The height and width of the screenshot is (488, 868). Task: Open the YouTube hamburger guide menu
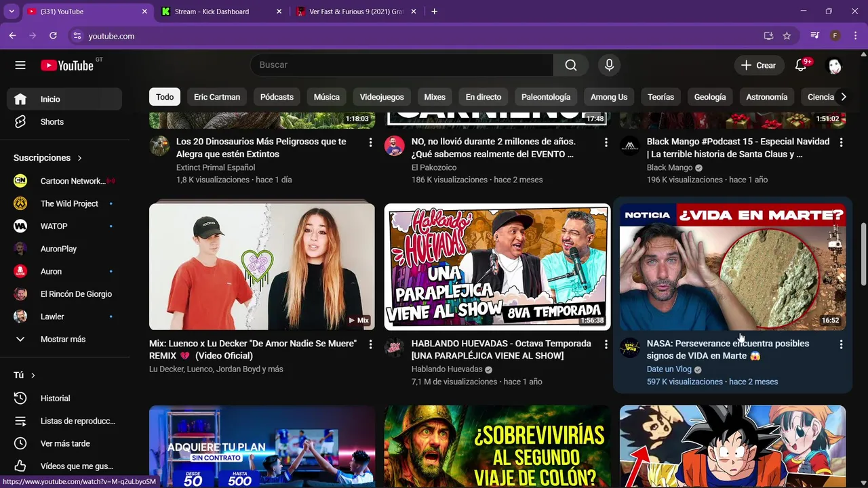20,65
